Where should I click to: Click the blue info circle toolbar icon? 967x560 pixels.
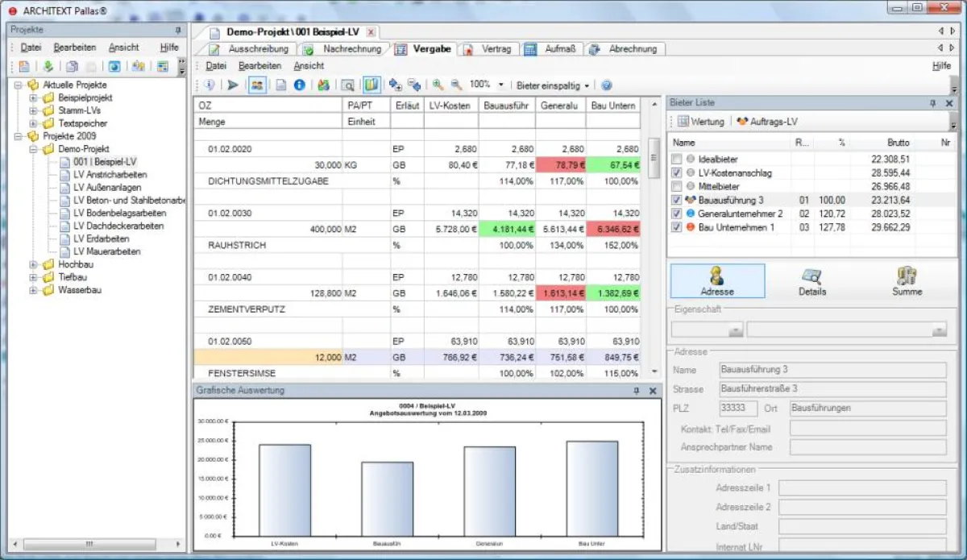coord(299,85)
